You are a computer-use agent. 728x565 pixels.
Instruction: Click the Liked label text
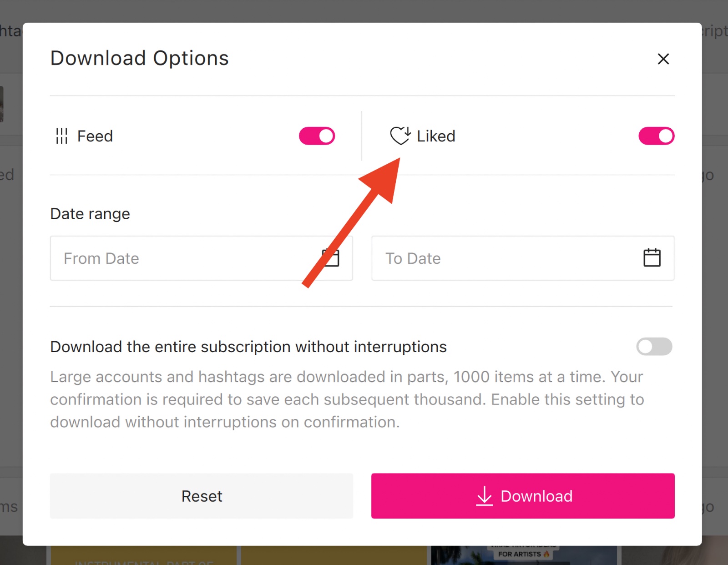coord(436,136)
